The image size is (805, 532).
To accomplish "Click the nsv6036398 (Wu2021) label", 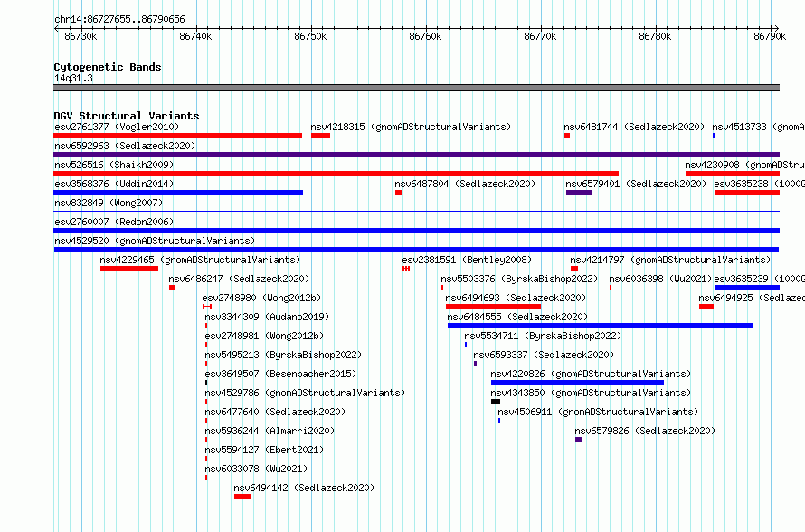I will tap(661, 279).
